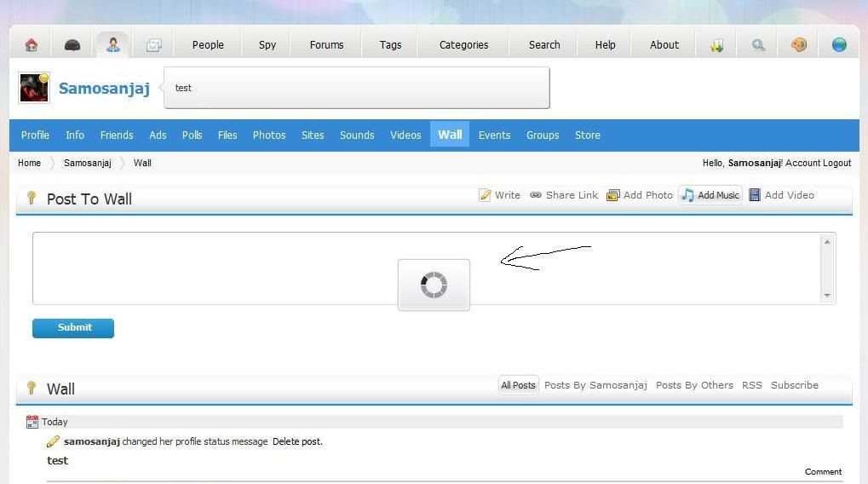Viewport: 868px width, 484px height.
Task: Click the home icon in top toolbar
Action: pyautogui.click(x=32, y=45)
